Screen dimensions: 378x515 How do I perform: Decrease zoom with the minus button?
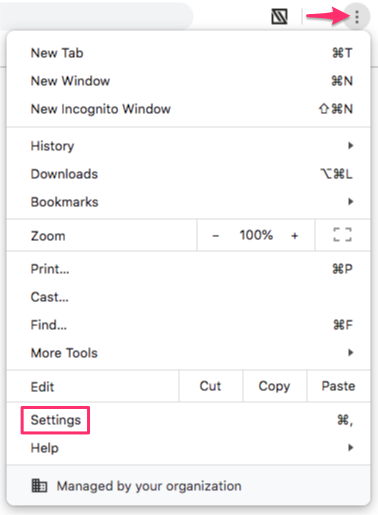[216, 236]
